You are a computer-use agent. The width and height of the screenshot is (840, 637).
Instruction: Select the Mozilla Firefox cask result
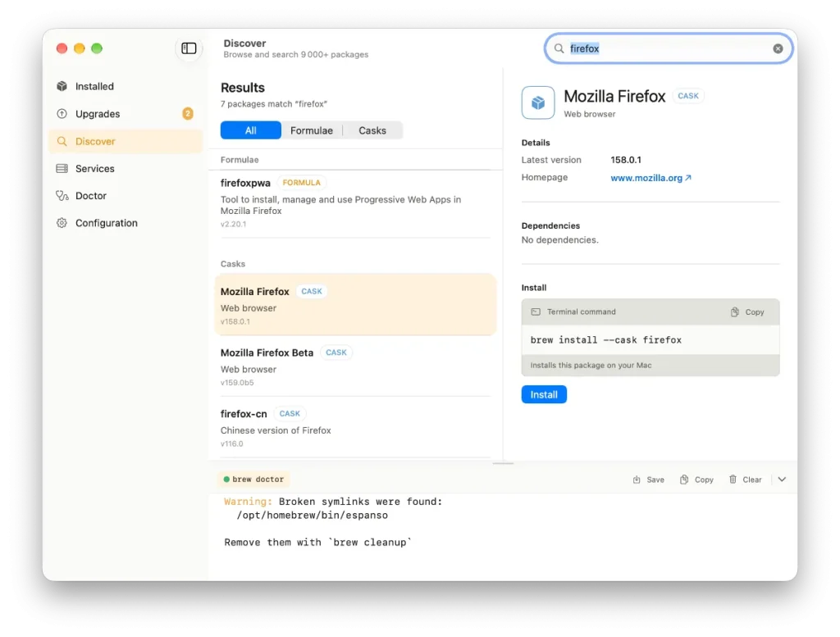point(355,305)
